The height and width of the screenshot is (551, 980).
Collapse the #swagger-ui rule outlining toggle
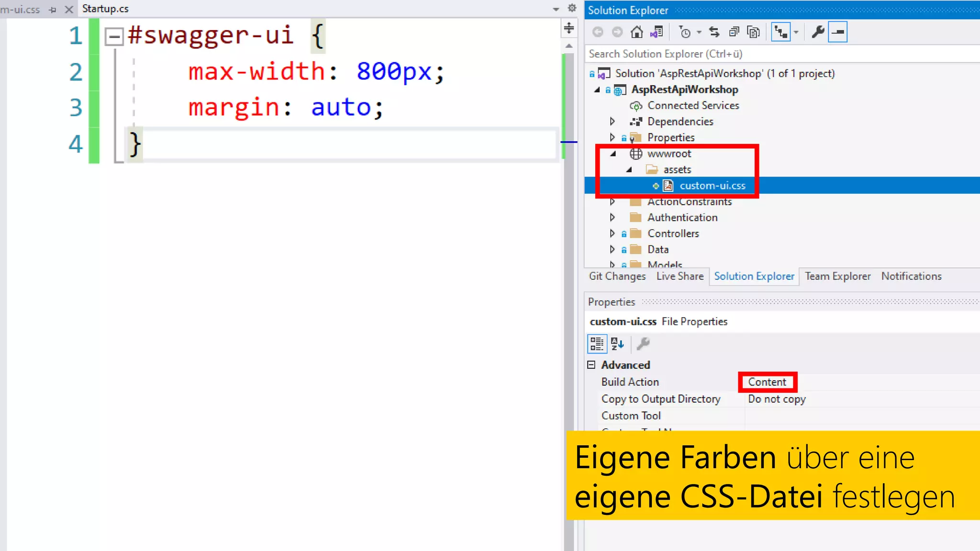pyautogui.click(x=114, y=36)
